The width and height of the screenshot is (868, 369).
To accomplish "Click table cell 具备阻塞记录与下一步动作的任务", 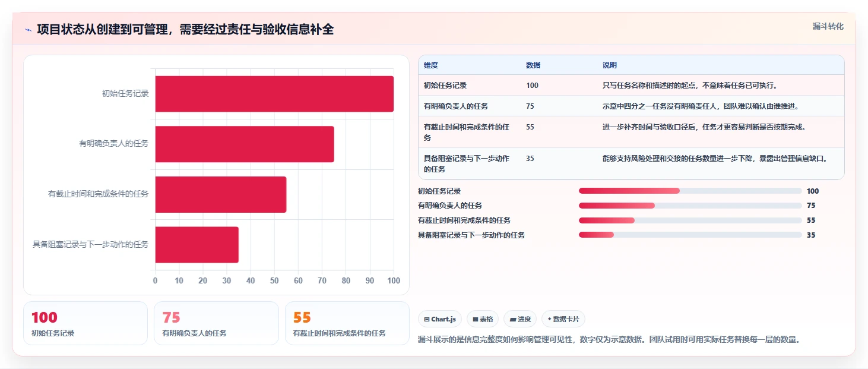I will [x=467, y=163].
